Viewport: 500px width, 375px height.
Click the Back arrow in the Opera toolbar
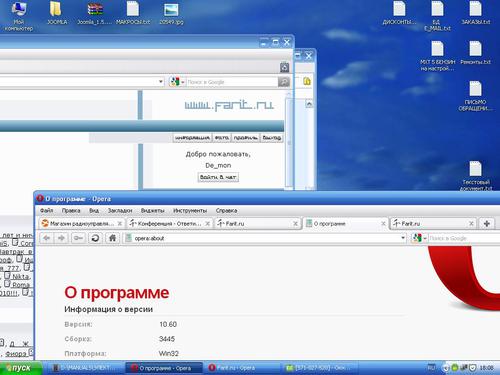click(47, 238)
